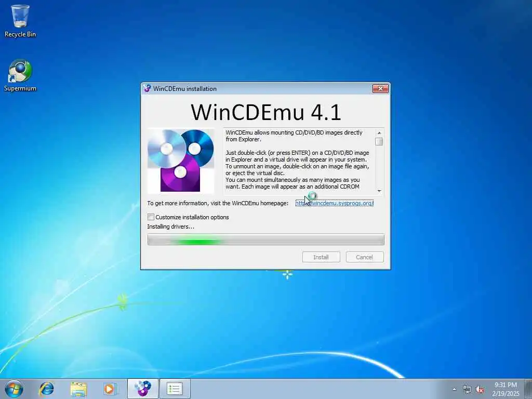Launch Internet Explorer from the taskbar

46,389
